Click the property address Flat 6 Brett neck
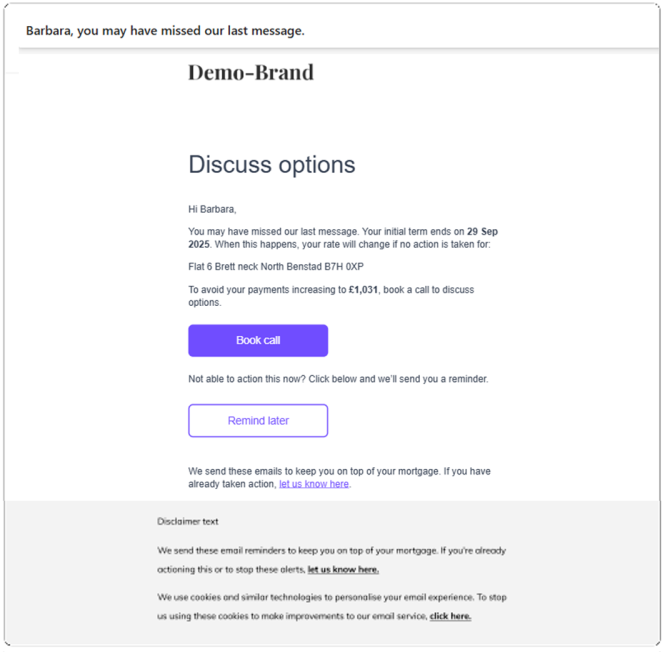This screenshot has width=664, height=652. pos(276,267)
